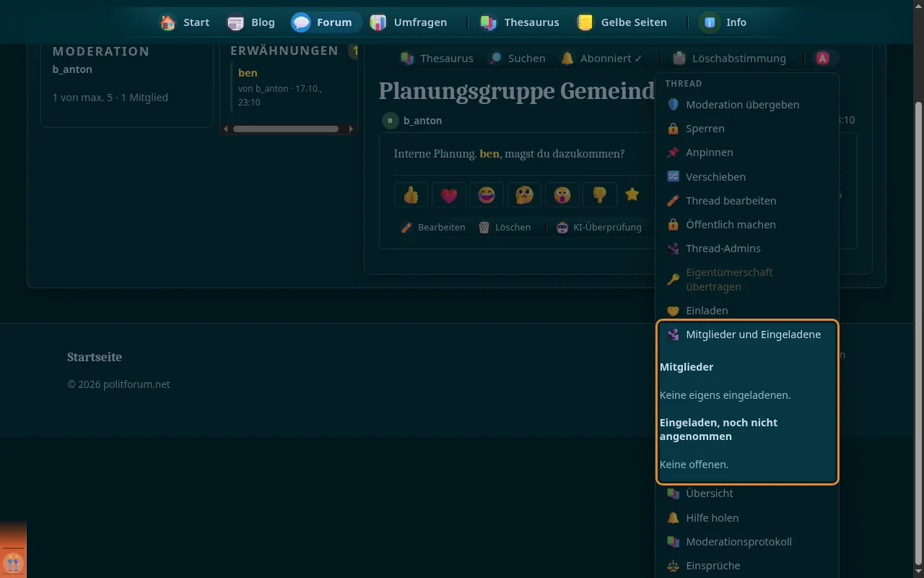Screen dimensions: 924x578
Task: Click the laughing face reaction
Action: (x=487, y=194)
